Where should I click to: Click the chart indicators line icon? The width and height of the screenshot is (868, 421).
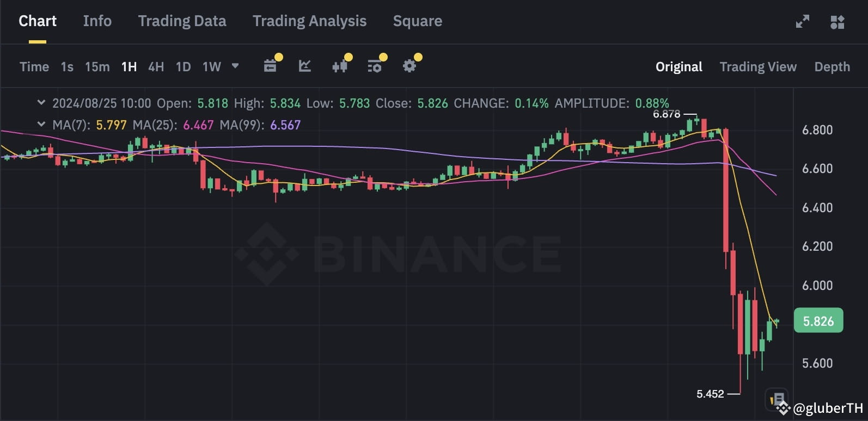coord(305,66)
